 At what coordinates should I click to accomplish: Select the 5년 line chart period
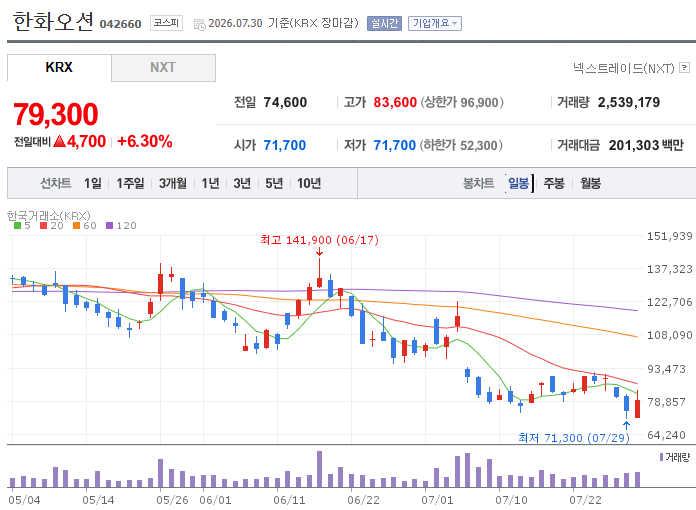274,183
